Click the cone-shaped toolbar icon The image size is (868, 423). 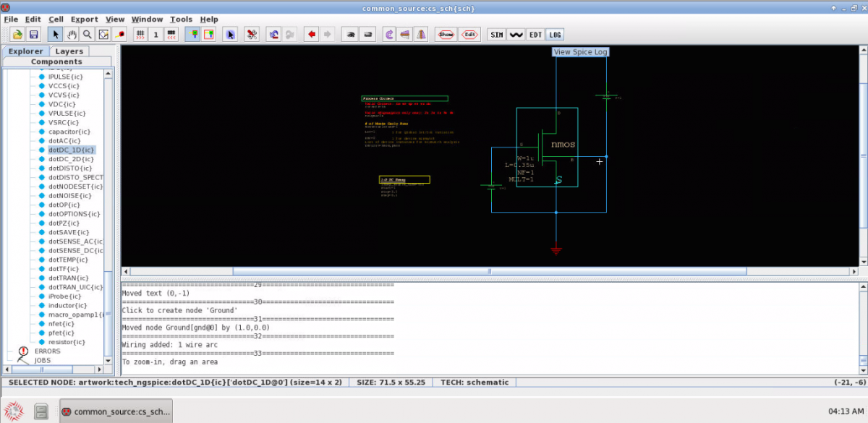(421, 34)
